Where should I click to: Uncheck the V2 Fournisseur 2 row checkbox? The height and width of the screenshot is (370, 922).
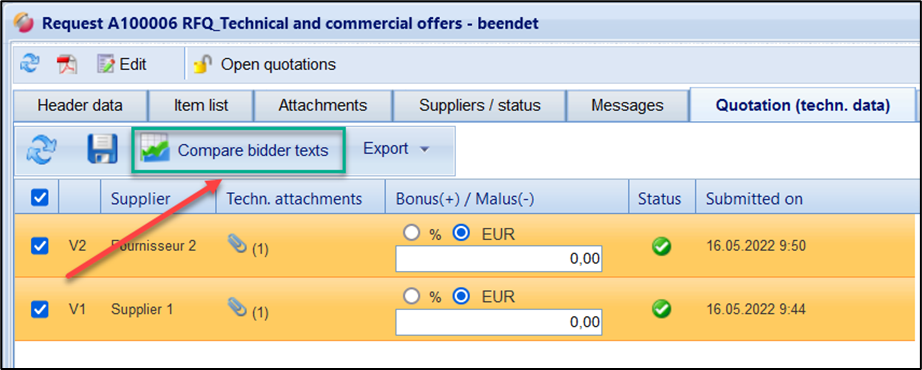[39, 246]
